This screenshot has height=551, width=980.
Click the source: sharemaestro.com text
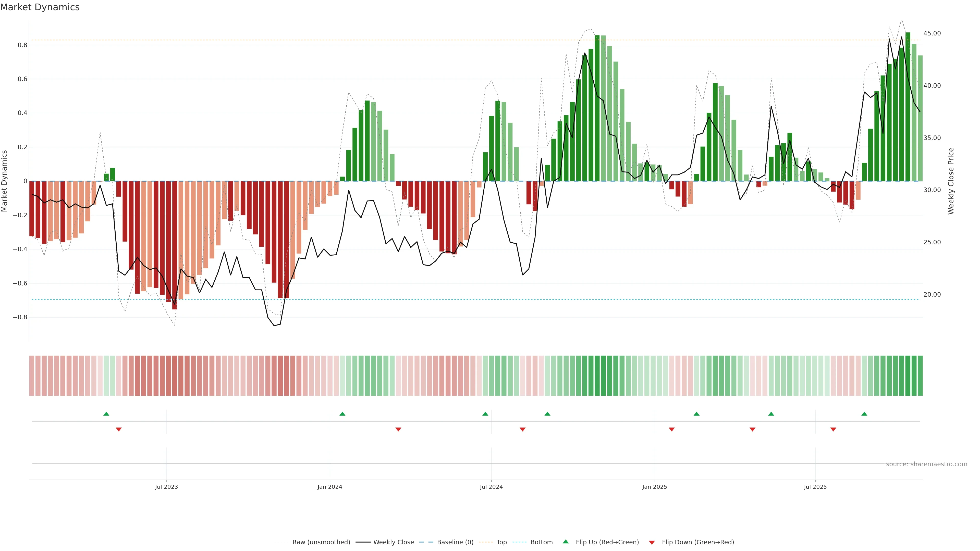click(x=926, y=464)
